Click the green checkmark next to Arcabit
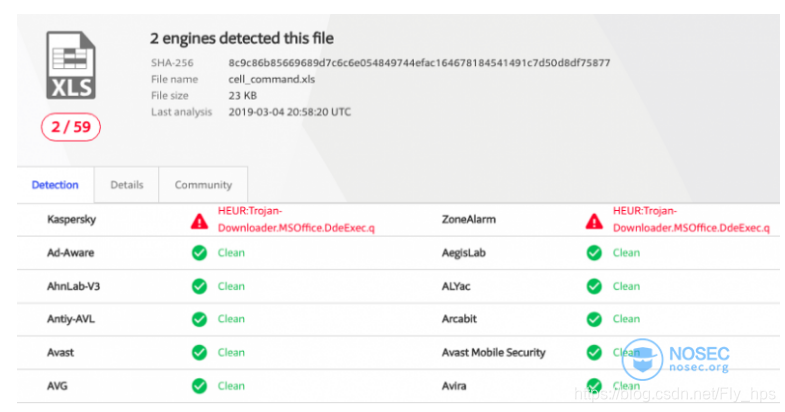 (x=594, y=319)
